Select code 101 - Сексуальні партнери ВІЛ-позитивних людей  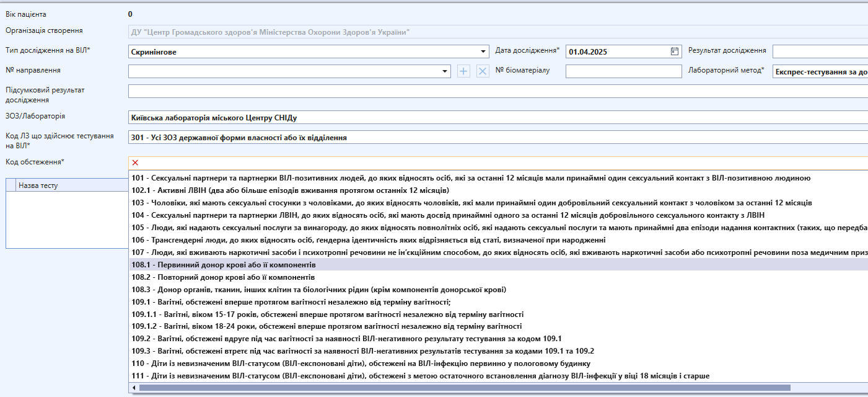(x=498, y=178)
